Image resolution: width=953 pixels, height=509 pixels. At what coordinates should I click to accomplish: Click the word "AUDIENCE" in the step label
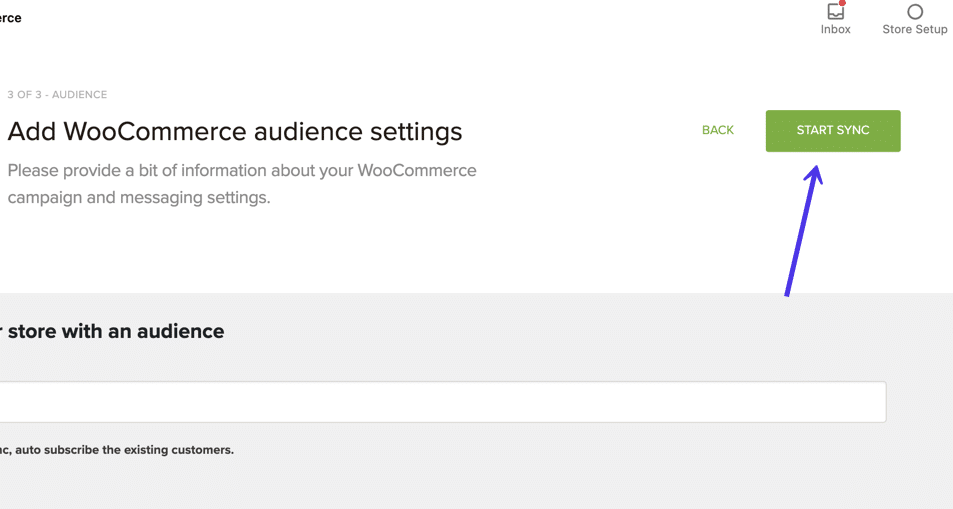pos(79,95)
